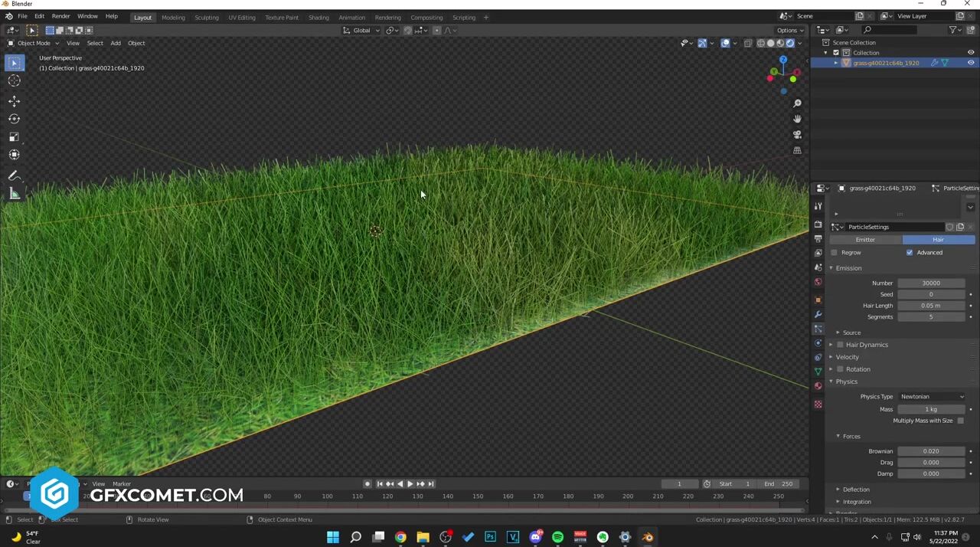Viewport: 980px width, 547px height.
Task: Select the Rotate tool
Action: click(15, 119)
